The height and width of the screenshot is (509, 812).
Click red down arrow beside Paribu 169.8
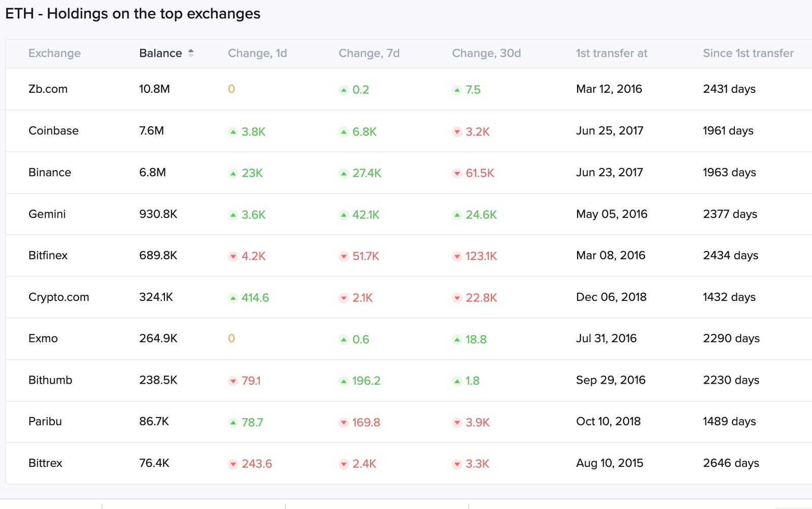tap(344, 423)
